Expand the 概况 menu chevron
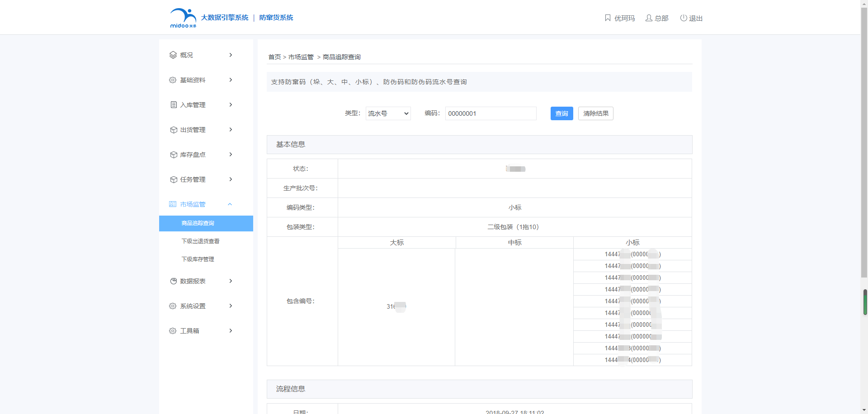The height and width of the screenshot is (414, 868). [231, 55]
